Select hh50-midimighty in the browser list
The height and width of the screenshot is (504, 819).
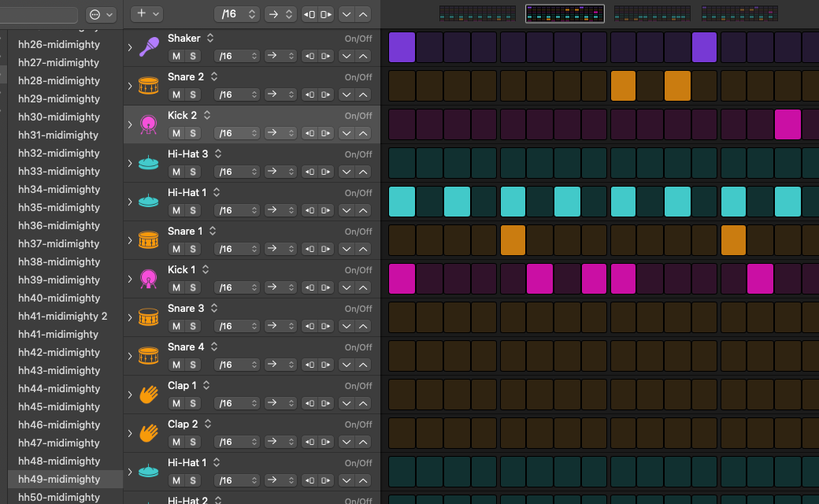coord(65,497)
